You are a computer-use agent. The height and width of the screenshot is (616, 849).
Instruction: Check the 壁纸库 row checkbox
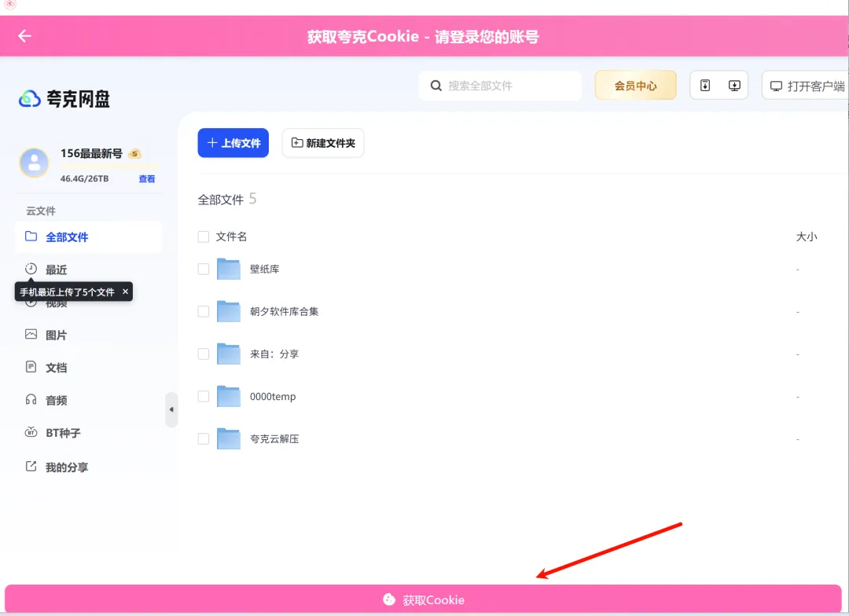coord(204,269)
